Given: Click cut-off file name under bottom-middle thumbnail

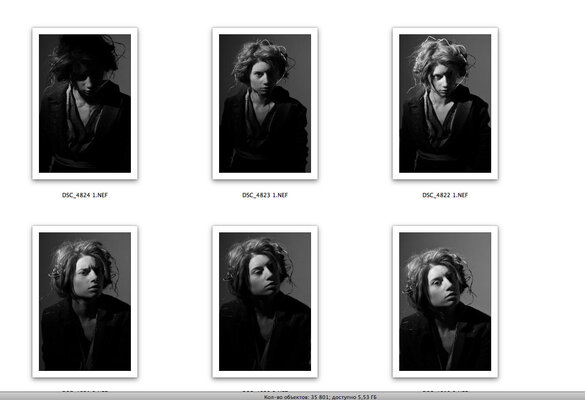Looking at the screenshot, I should pyautogui.click(x=265, y=390).
